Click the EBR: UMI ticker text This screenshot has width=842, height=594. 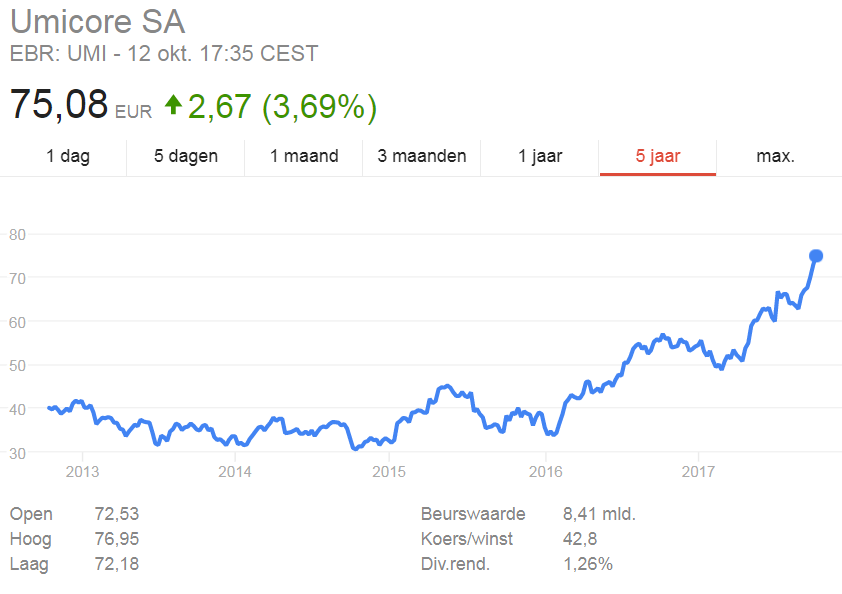(58, 54)
